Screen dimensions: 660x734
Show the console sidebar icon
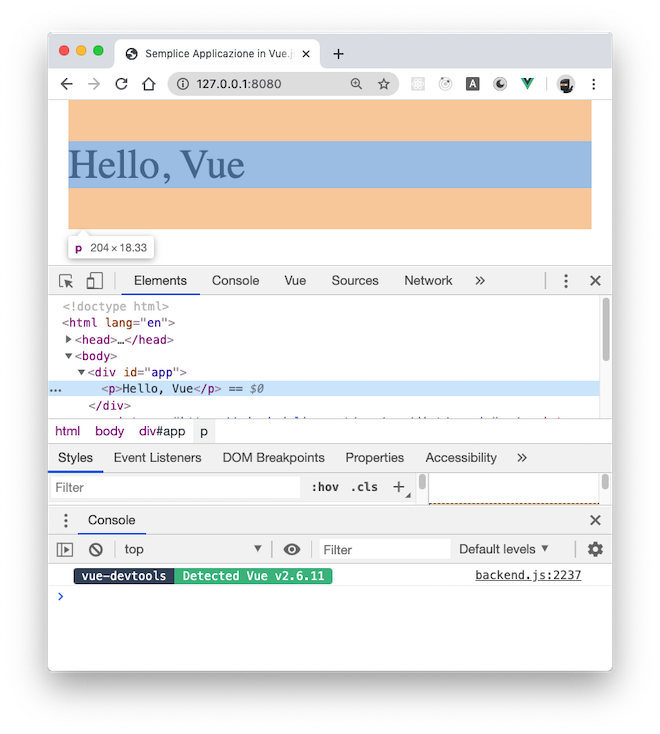(65, 549)
